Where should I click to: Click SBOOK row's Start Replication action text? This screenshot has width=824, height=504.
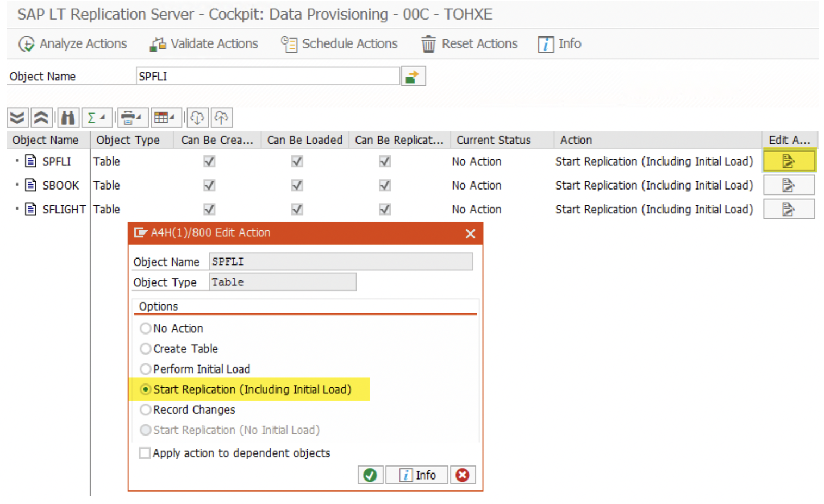[654, 185]
